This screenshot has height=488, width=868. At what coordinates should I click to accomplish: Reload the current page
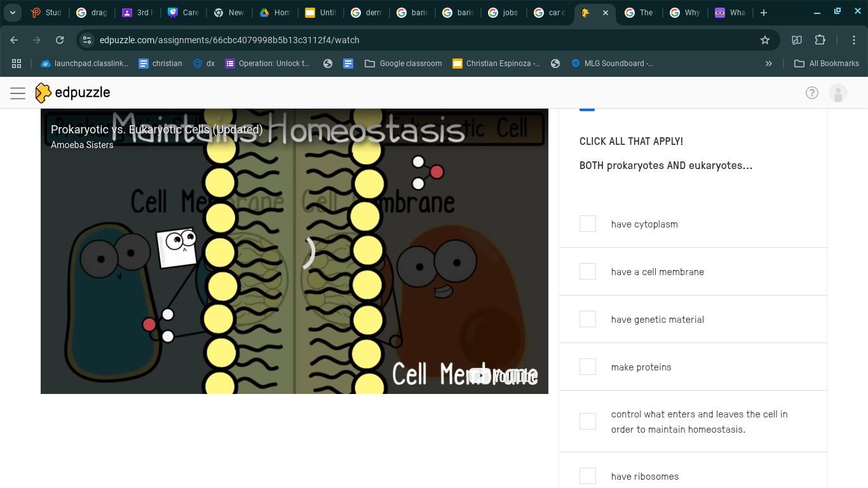tap(60, 40)
